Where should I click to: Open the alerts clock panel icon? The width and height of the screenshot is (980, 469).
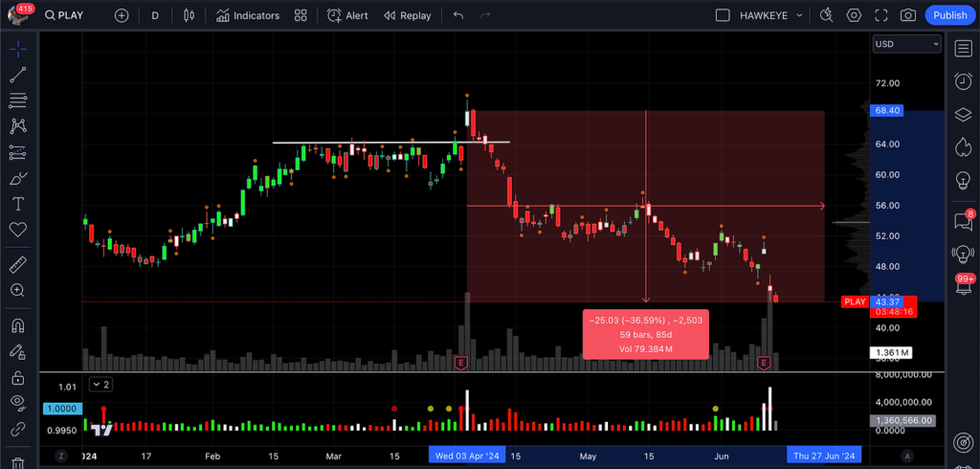[x=963, y=81]
